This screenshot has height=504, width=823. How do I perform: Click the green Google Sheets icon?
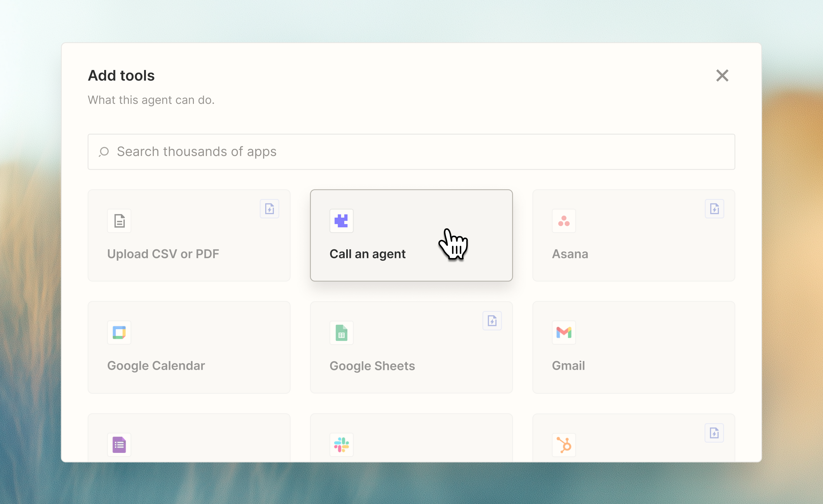coord(341,333)
